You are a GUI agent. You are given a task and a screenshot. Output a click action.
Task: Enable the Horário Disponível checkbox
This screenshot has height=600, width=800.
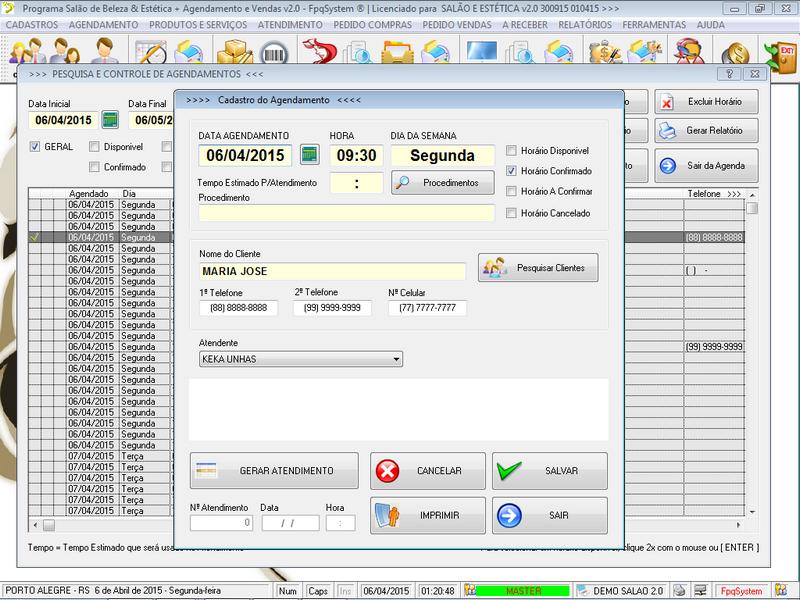[512, 150]
